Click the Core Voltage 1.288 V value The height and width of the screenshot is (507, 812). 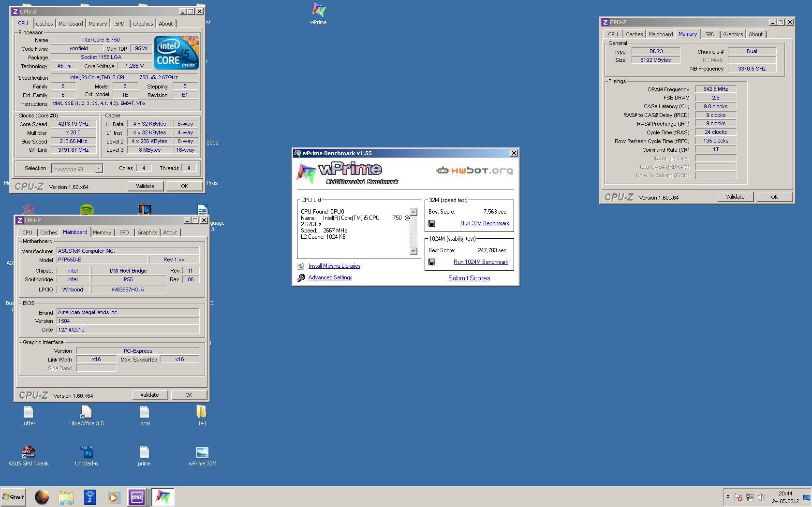[x=134, y=66]
